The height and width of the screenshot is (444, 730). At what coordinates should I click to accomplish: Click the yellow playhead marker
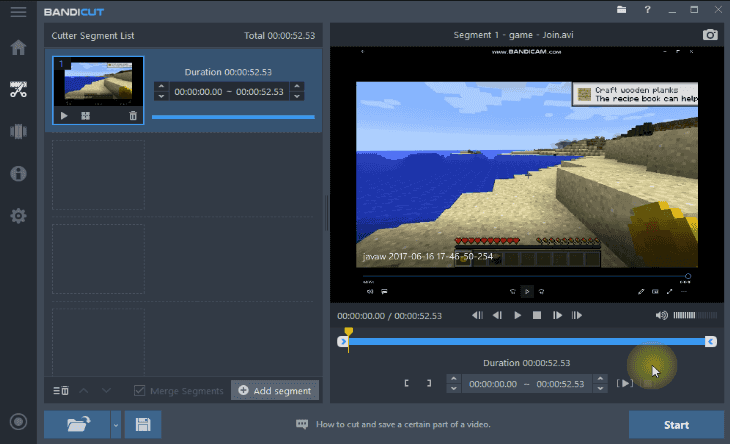pyautogui.click(x=348, y=332)
